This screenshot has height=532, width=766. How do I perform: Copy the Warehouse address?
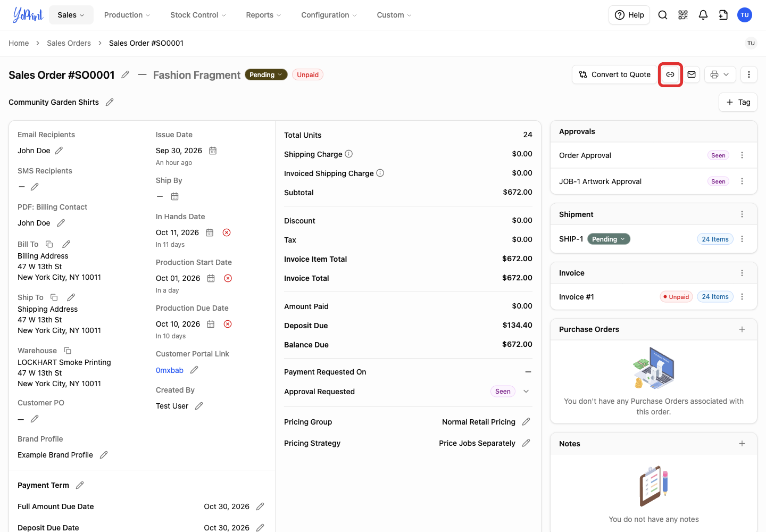coord(68,351)
